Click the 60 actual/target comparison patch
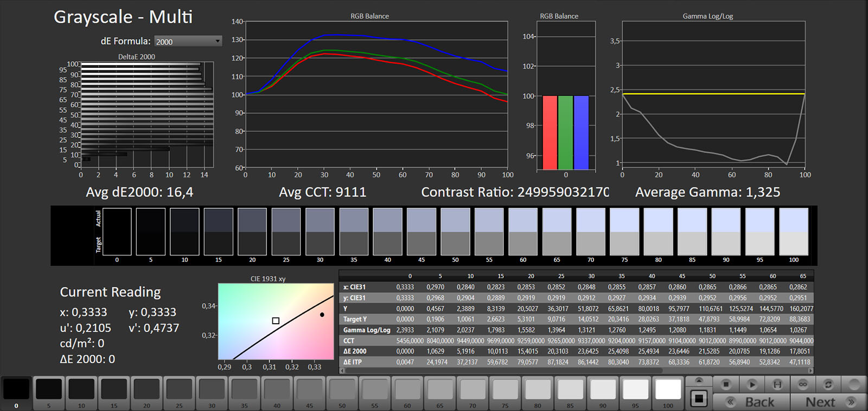 (x=523, y=232)
